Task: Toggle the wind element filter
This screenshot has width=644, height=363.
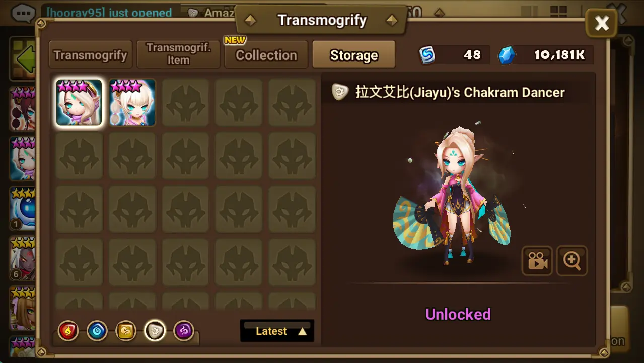Action: click(x=126, y=331)
